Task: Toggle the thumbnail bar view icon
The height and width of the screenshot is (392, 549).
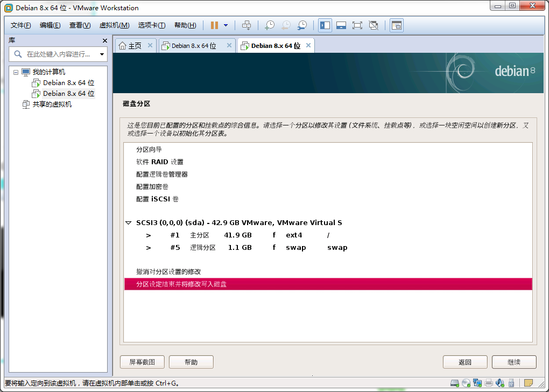Action: point(341,25)
